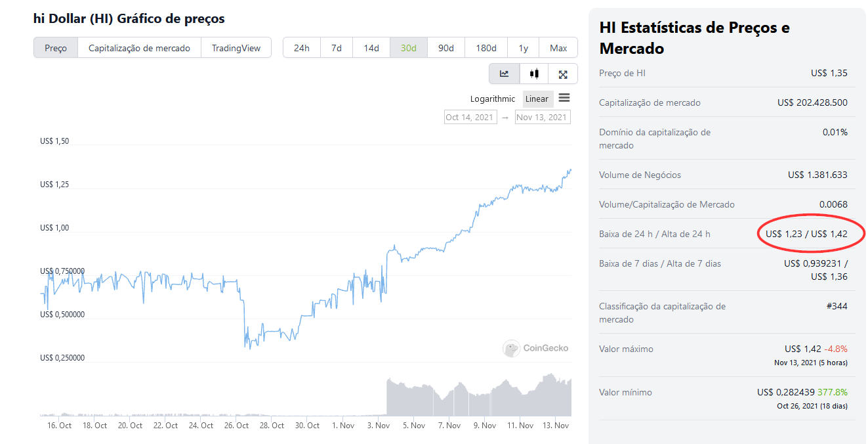
Task: Select the Preço tab
Action: pyautogui.click(x=56, y=48)
